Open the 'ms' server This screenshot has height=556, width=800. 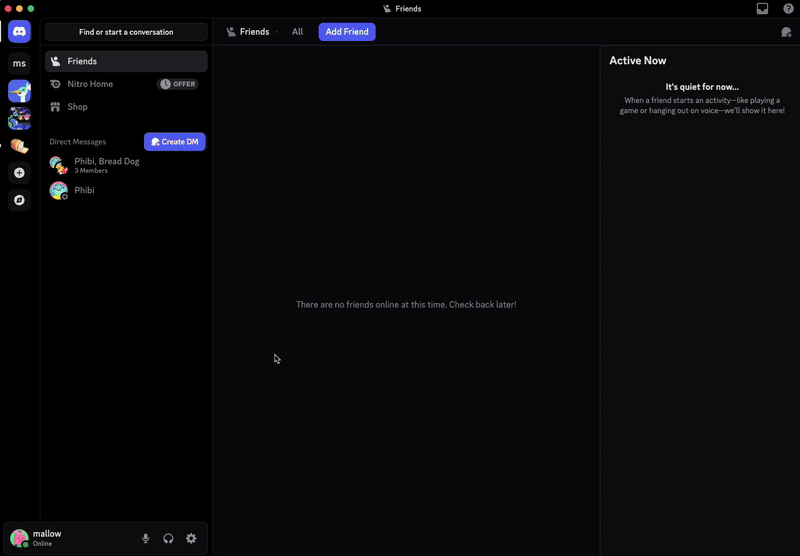coord(19,64)
